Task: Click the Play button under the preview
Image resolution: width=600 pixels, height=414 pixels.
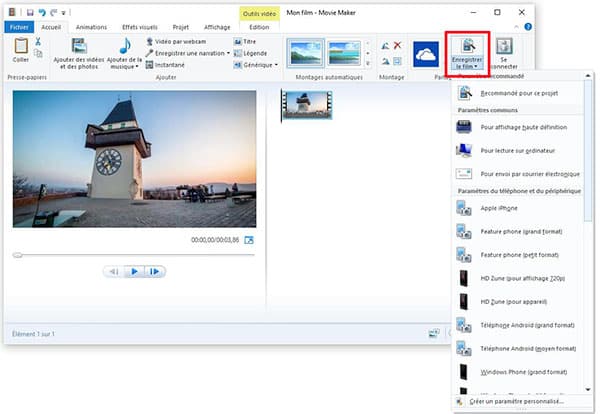Action: point(134,271)
